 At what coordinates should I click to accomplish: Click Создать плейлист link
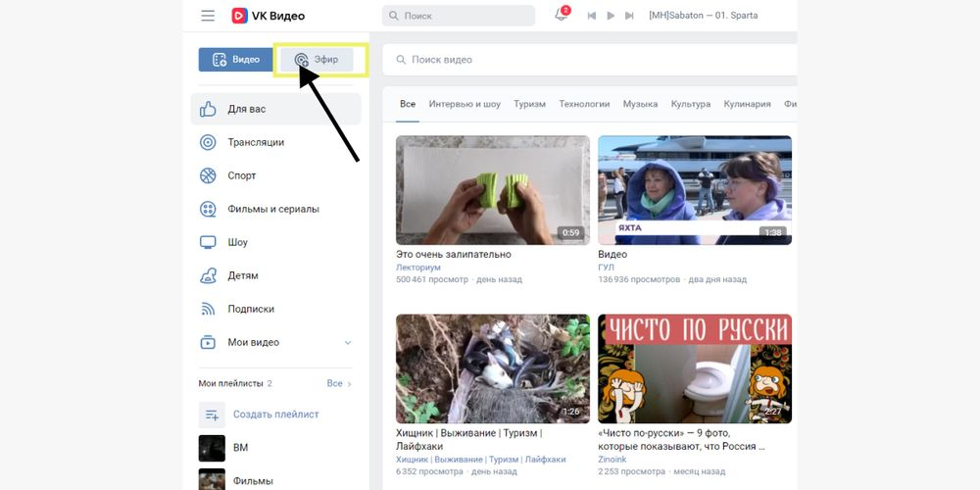(275, 415)
